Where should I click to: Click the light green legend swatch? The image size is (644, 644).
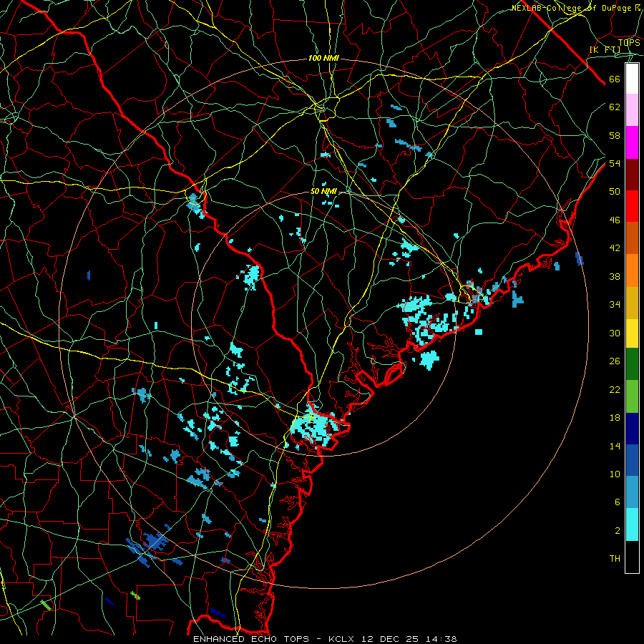(632, 396)
